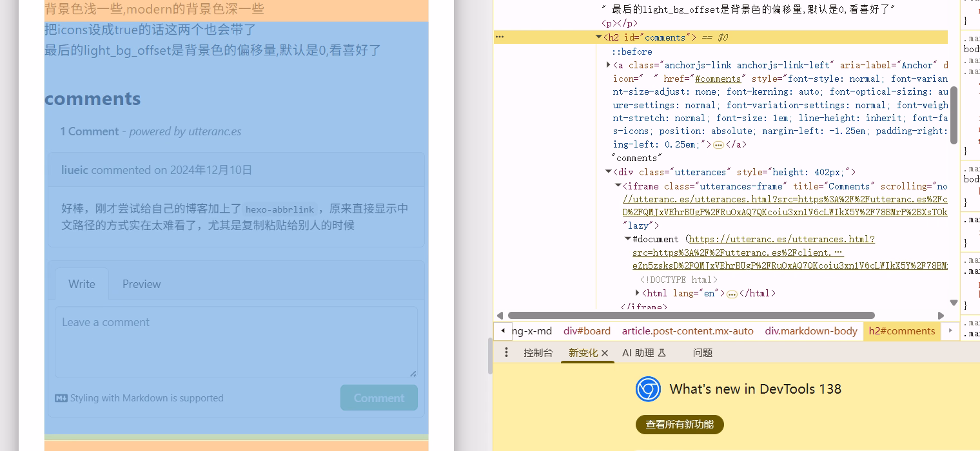Click the Markdown icon below comment box

click(61, 398)
